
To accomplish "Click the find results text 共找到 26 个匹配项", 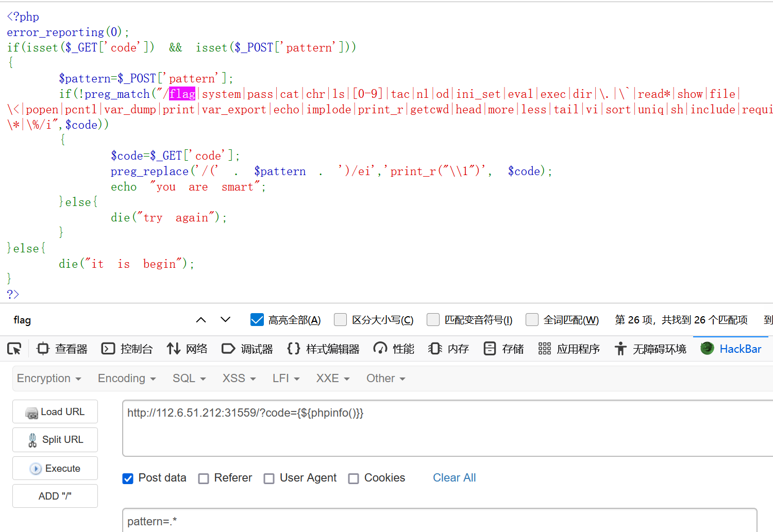I will click(704, 320).
